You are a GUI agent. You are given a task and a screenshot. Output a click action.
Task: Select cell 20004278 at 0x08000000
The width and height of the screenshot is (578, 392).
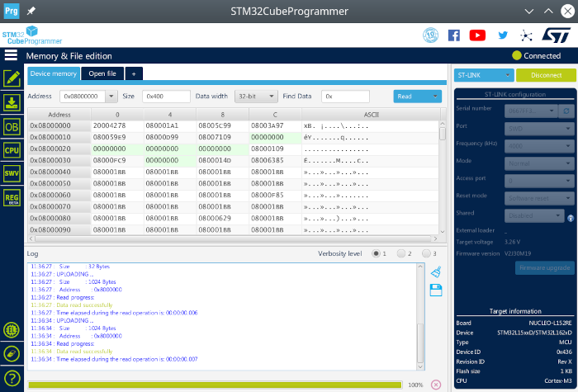pyautogui.click(x=117, y=125)
